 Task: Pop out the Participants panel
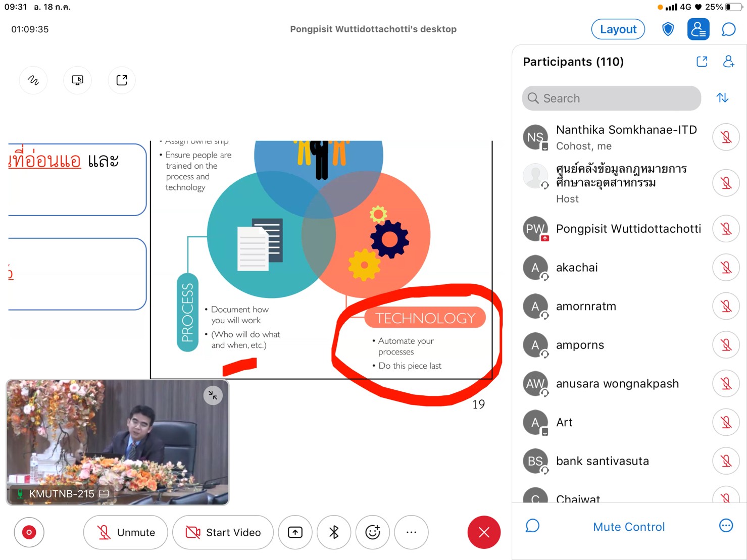pos(702,62)
